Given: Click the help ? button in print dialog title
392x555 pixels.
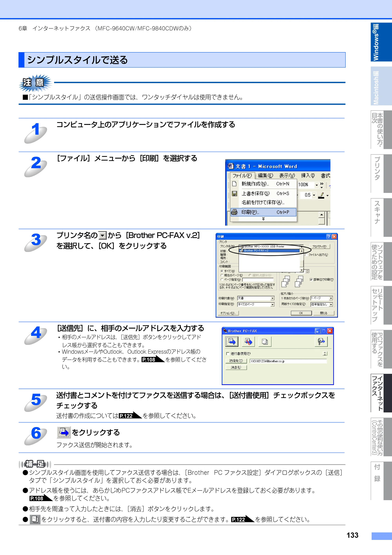Looking at the screenshot, I should click(328, 236).
